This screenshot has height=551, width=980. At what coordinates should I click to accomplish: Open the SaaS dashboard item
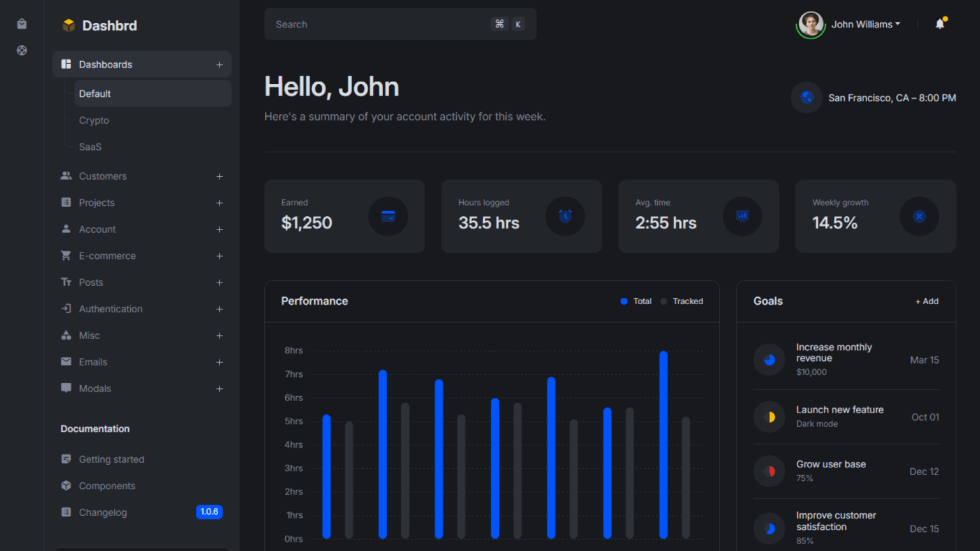(x=90, y=147)
